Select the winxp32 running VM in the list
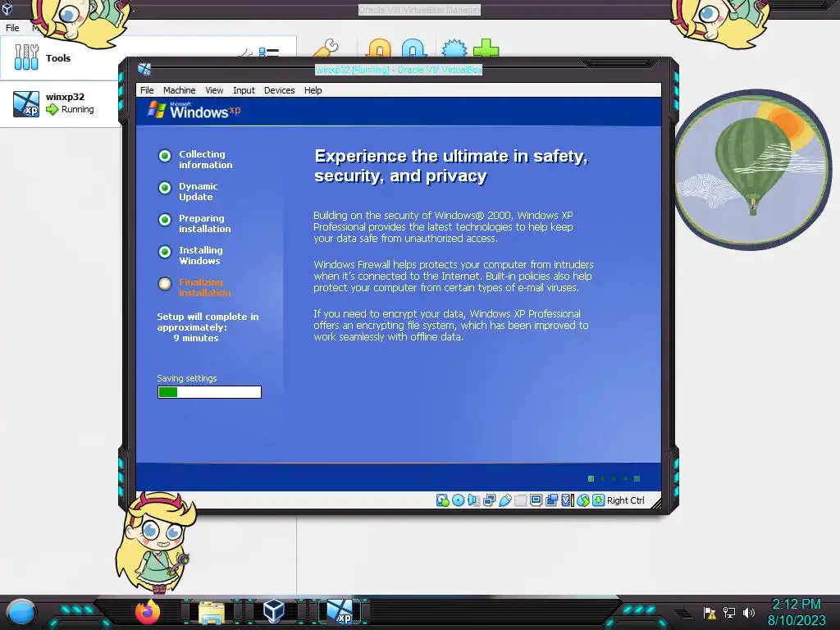The image size is (840, 630). [59, 103]
